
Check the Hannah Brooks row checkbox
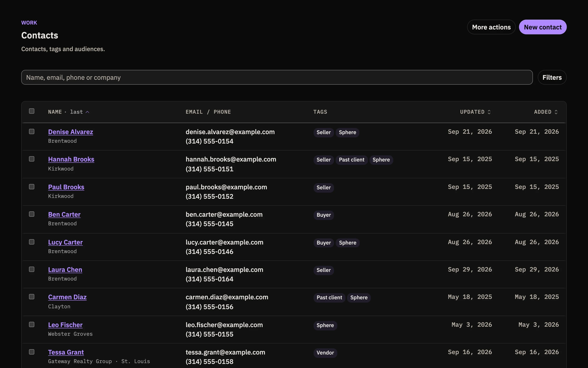pos(32,159)
